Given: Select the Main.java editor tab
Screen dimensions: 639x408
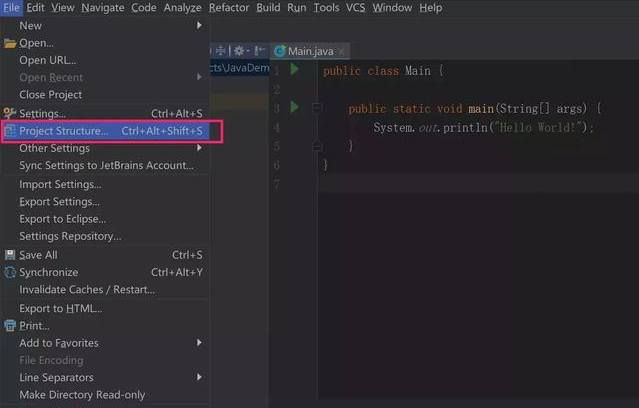Looking at the screenshot, I should (311, 51).
